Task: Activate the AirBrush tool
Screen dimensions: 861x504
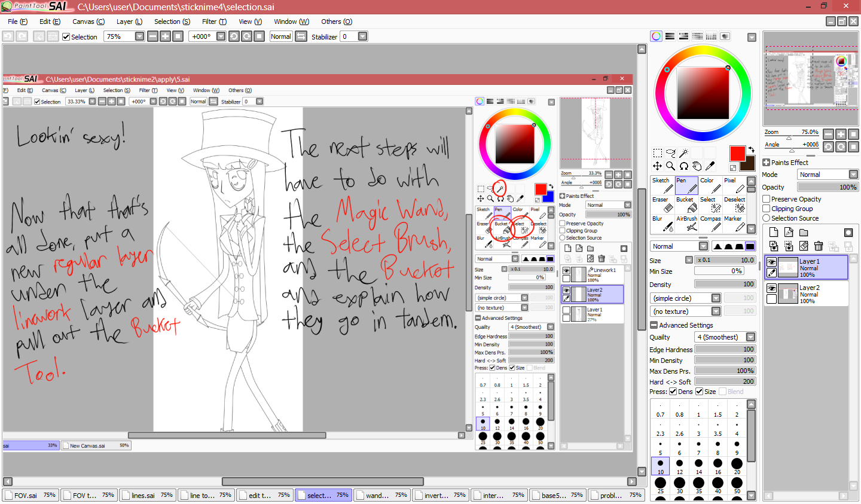Action: point(686,224)
